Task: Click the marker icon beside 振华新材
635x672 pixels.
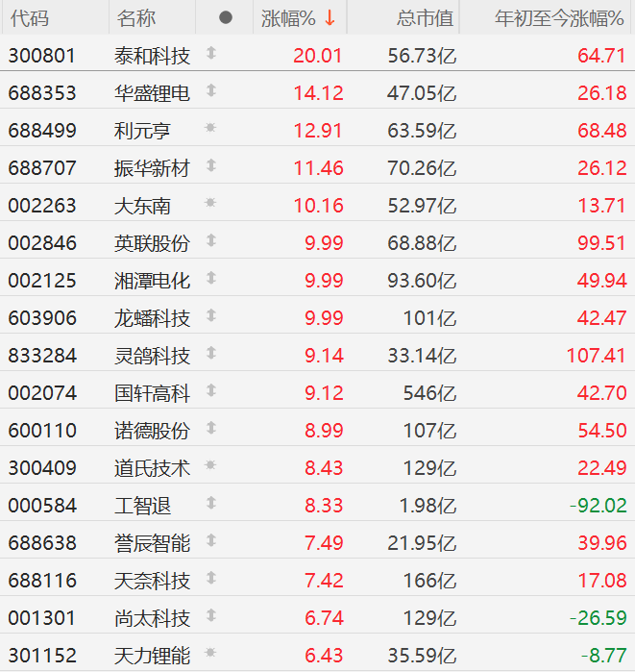Action: pos(211,165)
